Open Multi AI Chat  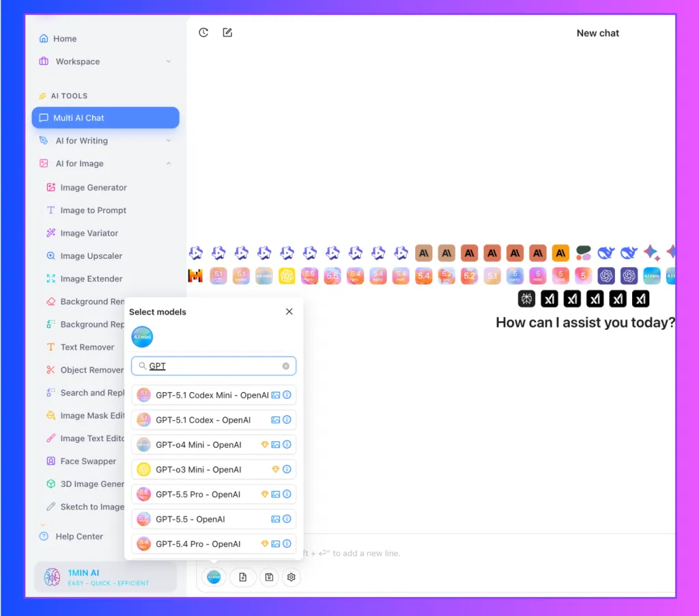pyautogui.click(x=106, y=117)
